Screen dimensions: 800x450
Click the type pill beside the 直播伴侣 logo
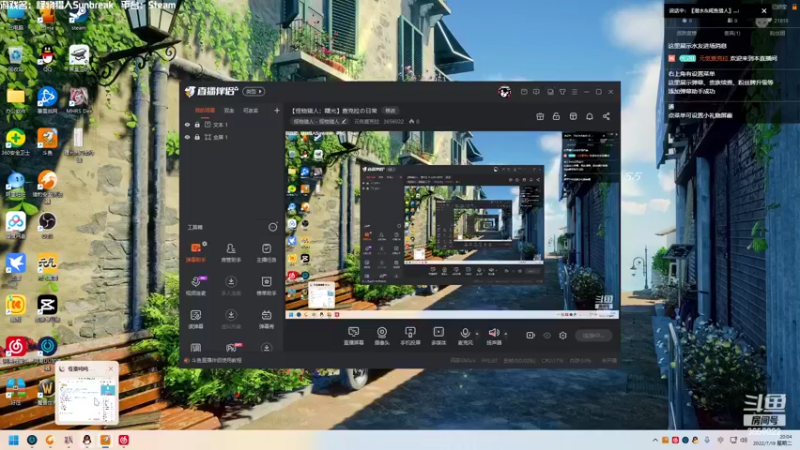pos(254,91)
